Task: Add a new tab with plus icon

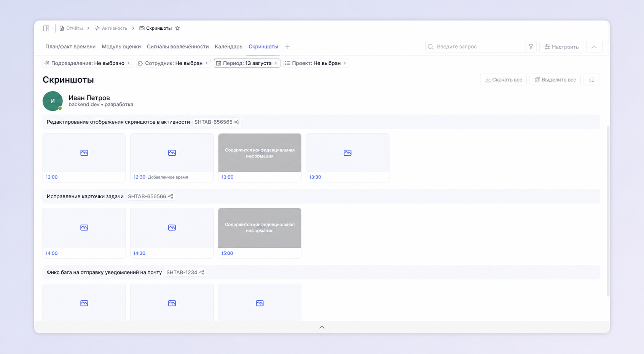Action: click(287, 47)
